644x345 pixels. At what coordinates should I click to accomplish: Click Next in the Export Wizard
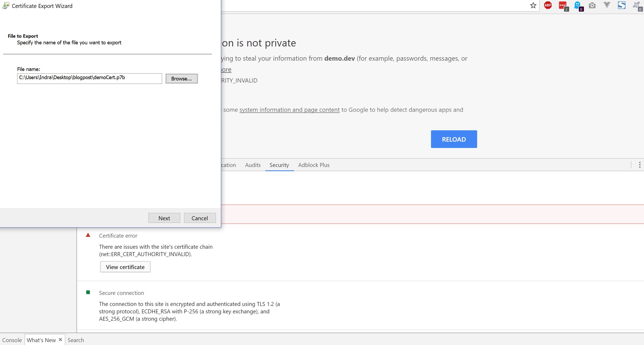(164, 218)
